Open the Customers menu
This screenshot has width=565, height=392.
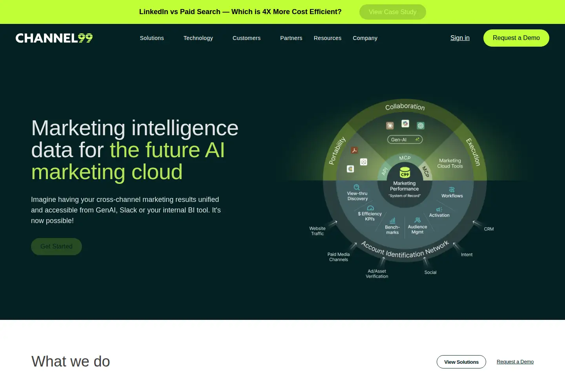[246, 38]
